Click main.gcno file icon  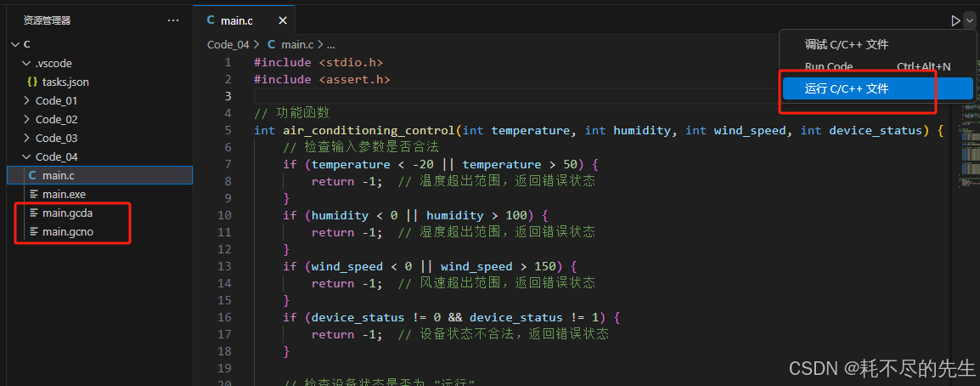[x=33, y=232]
